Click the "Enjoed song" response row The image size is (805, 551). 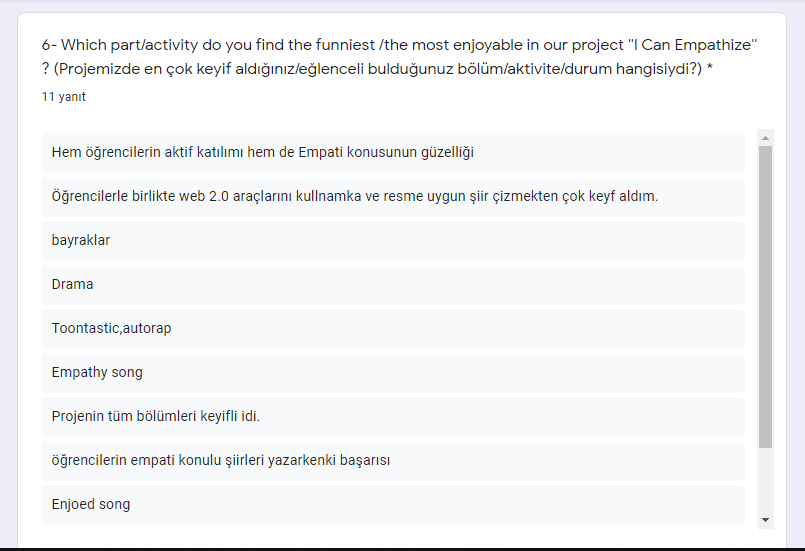tap(91, 504)
